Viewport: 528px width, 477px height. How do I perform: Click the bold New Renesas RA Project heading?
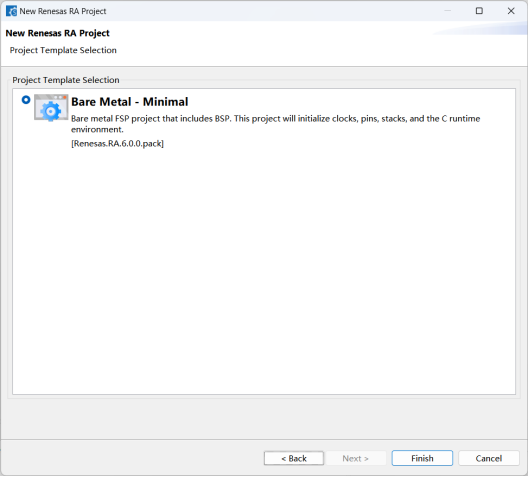58,33
